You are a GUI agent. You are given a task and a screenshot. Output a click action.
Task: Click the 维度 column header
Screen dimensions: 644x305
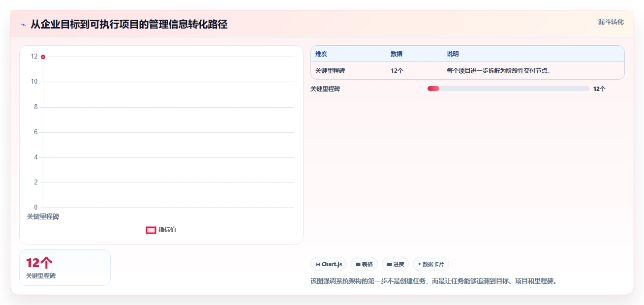[x=321, y=54]
